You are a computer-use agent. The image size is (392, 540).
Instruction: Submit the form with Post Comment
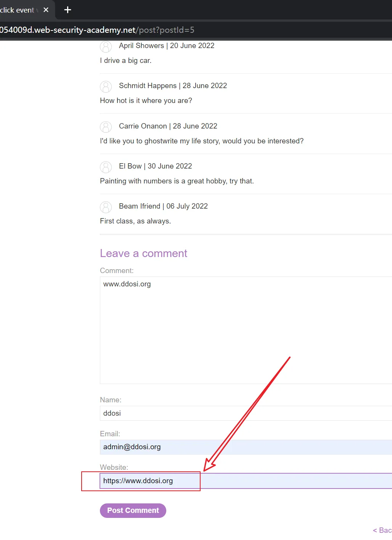click(133, 511)
